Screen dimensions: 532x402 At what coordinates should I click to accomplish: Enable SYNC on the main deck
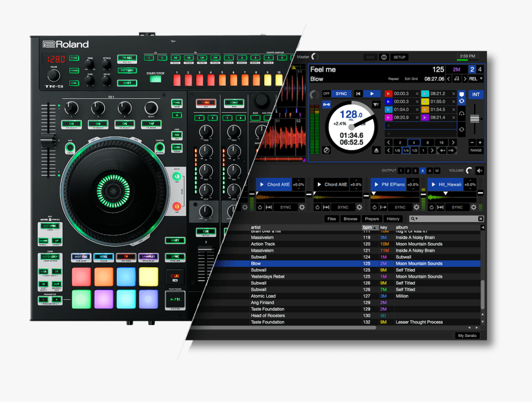click(342, 93)
